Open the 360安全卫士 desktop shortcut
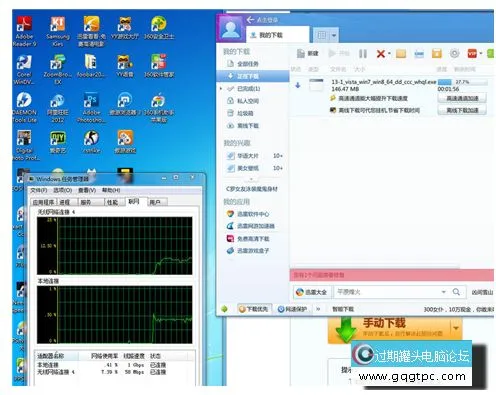Screen dimensions: 496x395 click(x=159, y=28)
